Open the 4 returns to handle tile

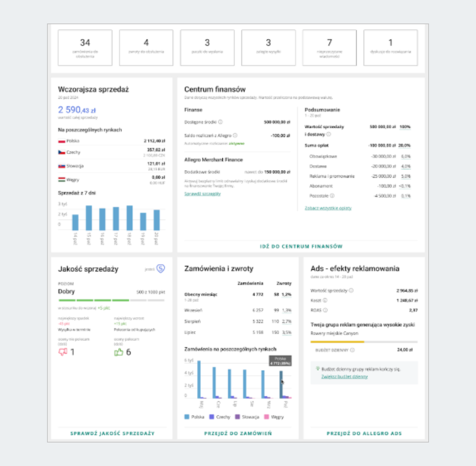pos(146,48)
